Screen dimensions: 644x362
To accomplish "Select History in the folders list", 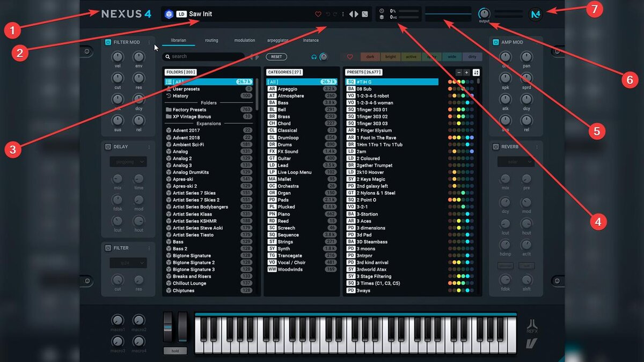I will click(x=209, y=96).
